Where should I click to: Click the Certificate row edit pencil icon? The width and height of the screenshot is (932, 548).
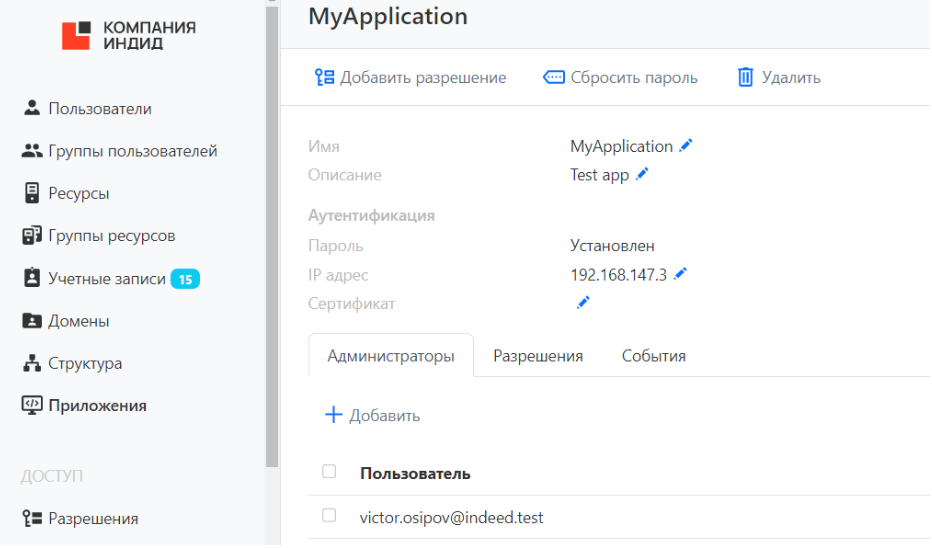tap(583, 303)
